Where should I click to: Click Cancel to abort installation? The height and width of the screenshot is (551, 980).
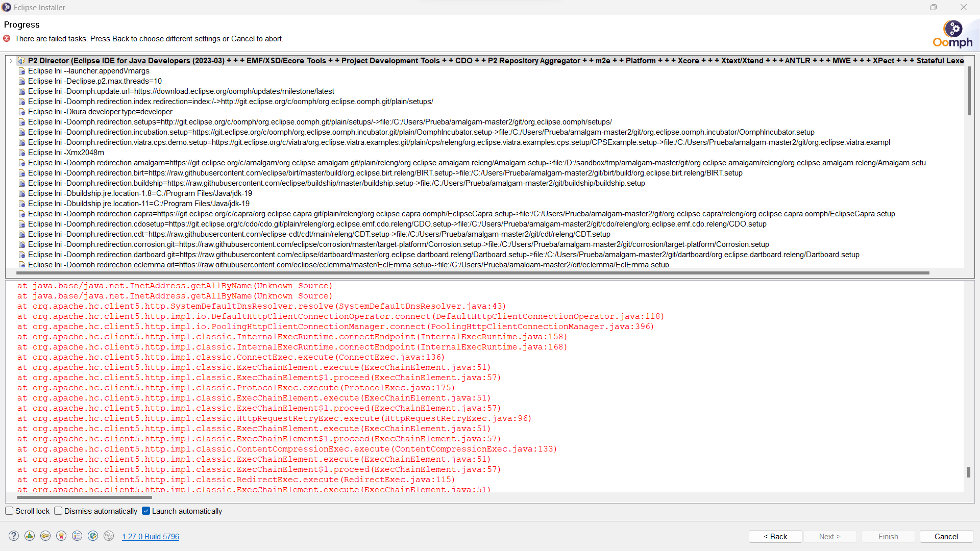(946, 536)
